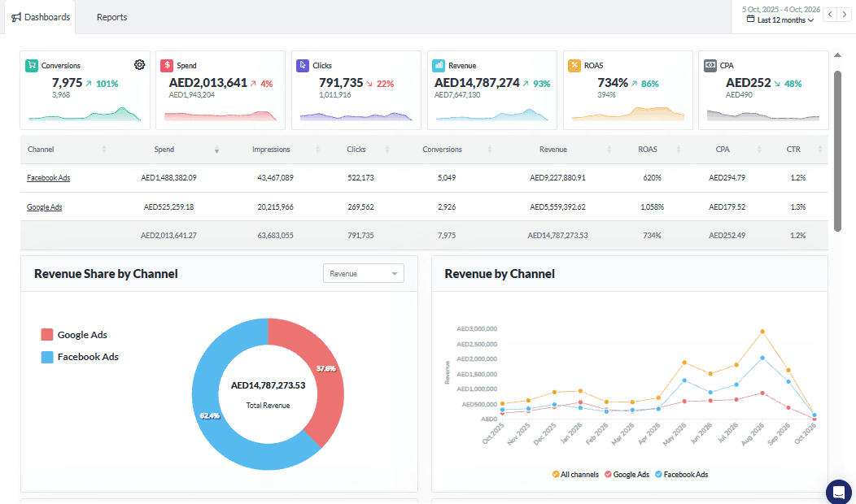Sort table by Channel column arrows
Image resolution: width=856 pixels, height=504 pixels.
[x=103, y=150]
